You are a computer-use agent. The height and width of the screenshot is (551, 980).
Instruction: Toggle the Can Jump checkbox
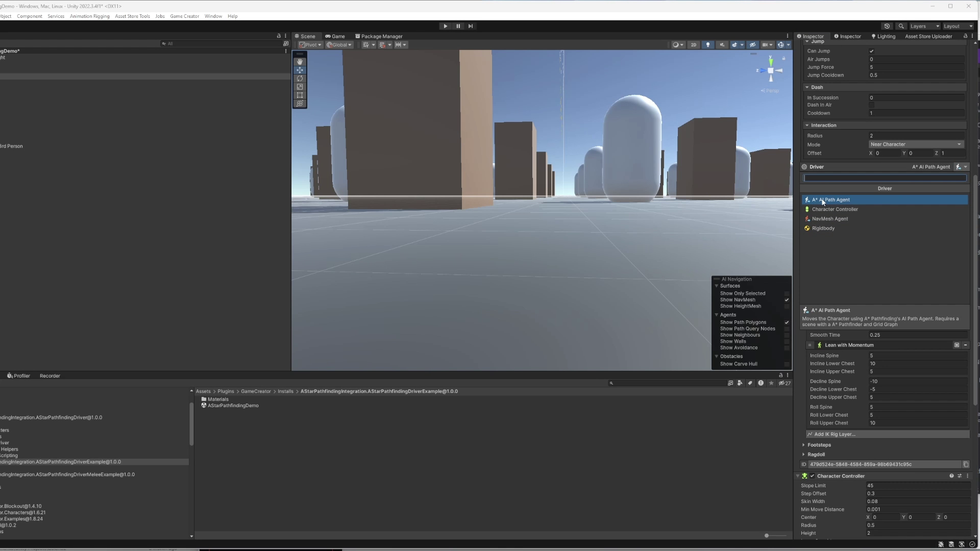point(871,51)
